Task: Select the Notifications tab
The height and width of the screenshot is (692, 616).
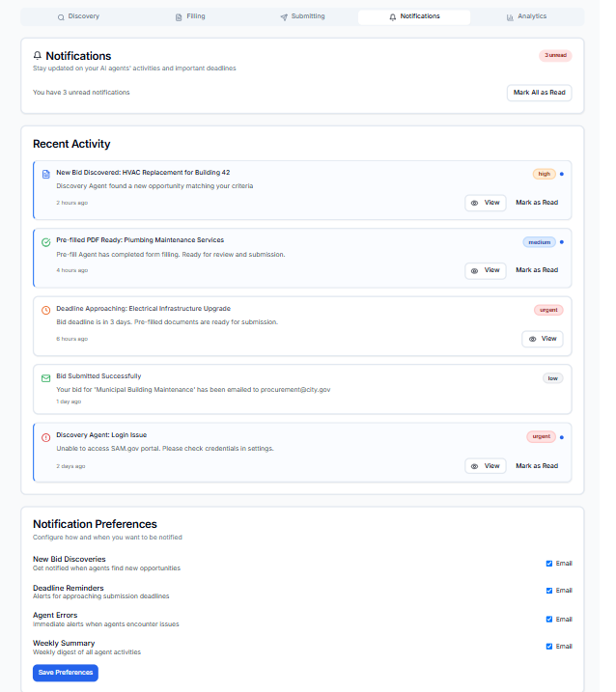Action: [x=414, y=16]
